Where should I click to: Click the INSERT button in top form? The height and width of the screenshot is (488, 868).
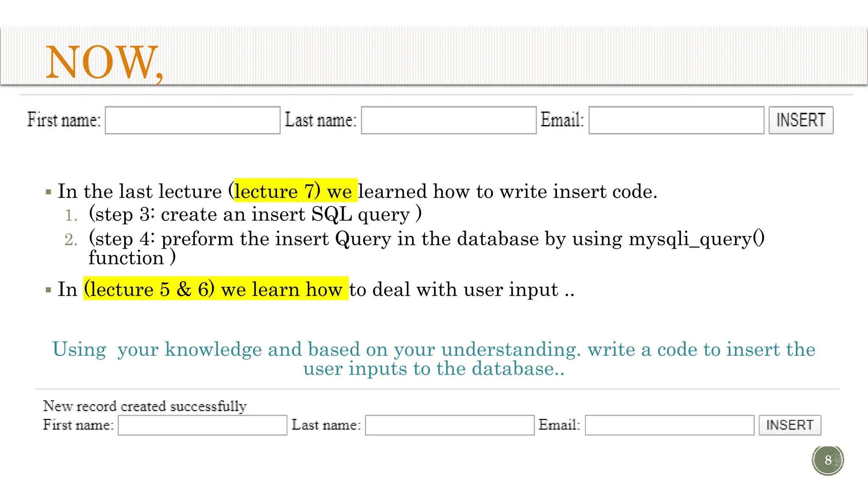(x=801, y=120)
